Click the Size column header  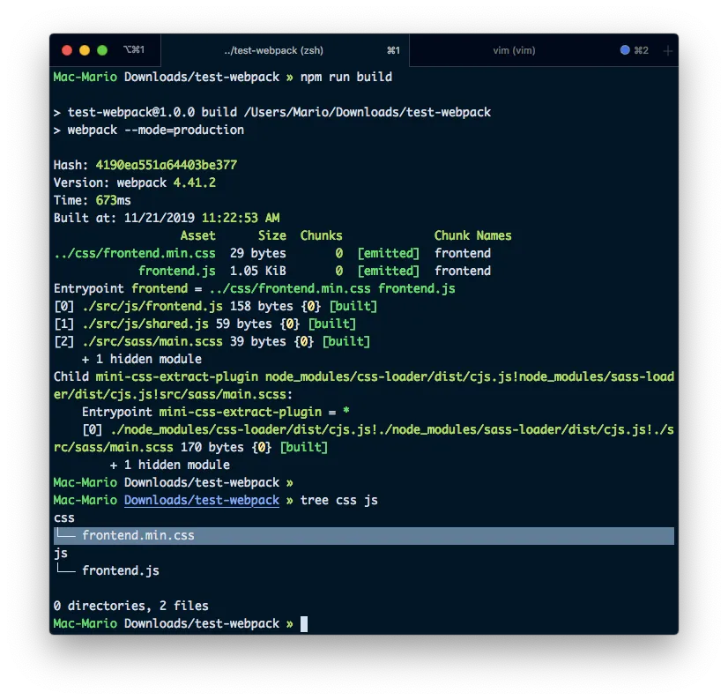(x=272, y=236)
